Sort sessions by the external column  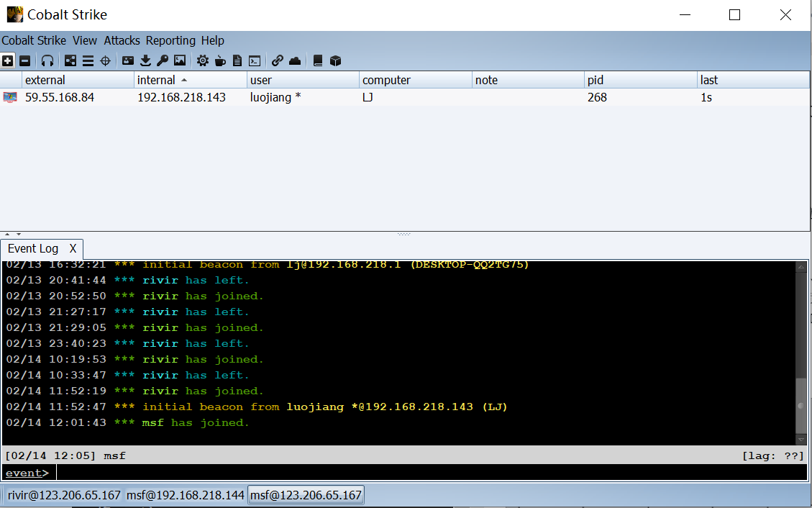coord(78,80)
